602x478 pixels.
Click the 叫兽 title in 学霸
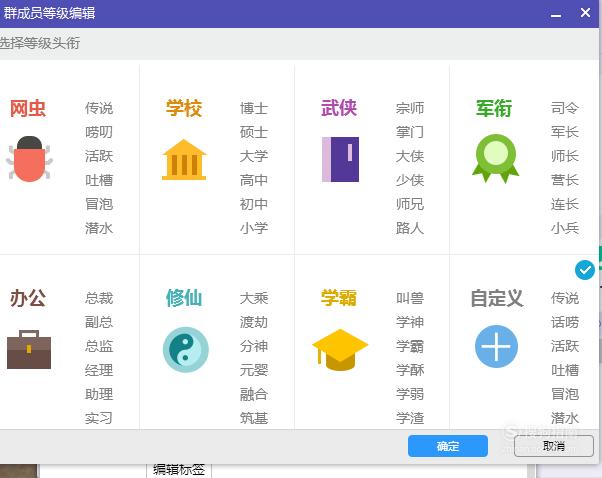coord(410,298)
